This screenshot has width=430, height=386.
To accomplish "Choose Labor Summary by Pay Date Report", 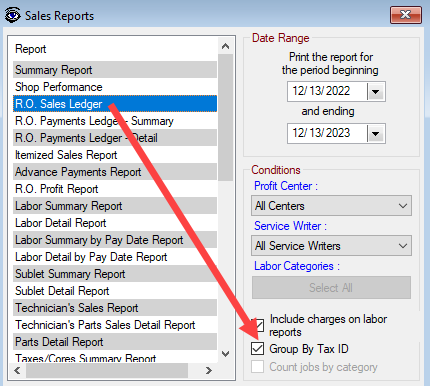I will click(115, 240).
